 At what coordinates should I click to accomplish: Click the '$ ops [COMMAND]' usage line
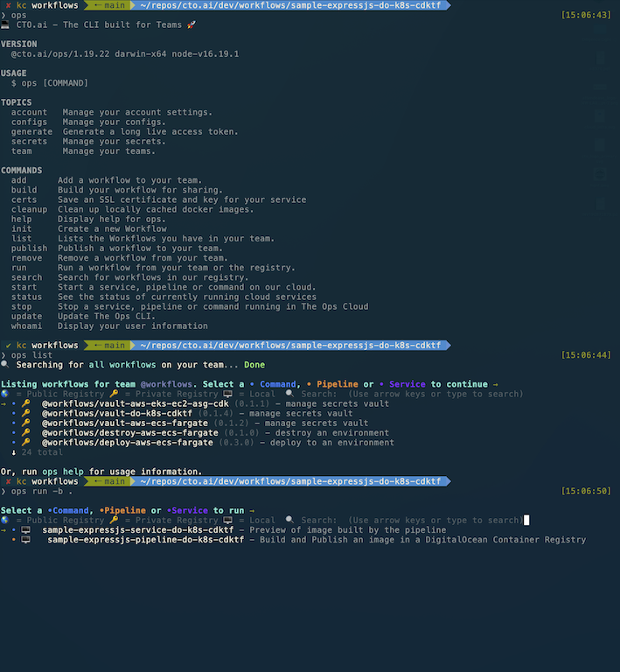click(x=50, y=83)
